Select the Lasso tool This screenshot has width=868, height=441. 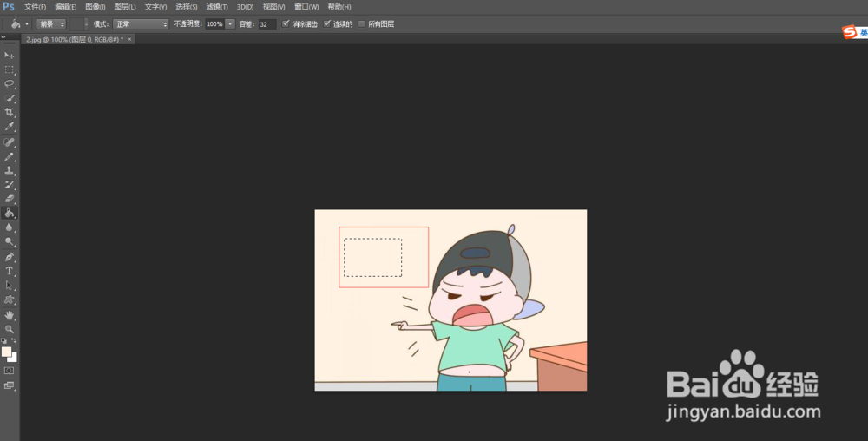coord(10,84)
